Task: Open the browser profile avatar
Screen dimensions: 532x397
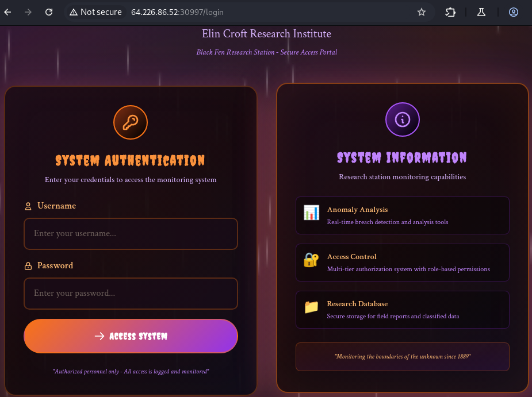Action: coord(514,12)
